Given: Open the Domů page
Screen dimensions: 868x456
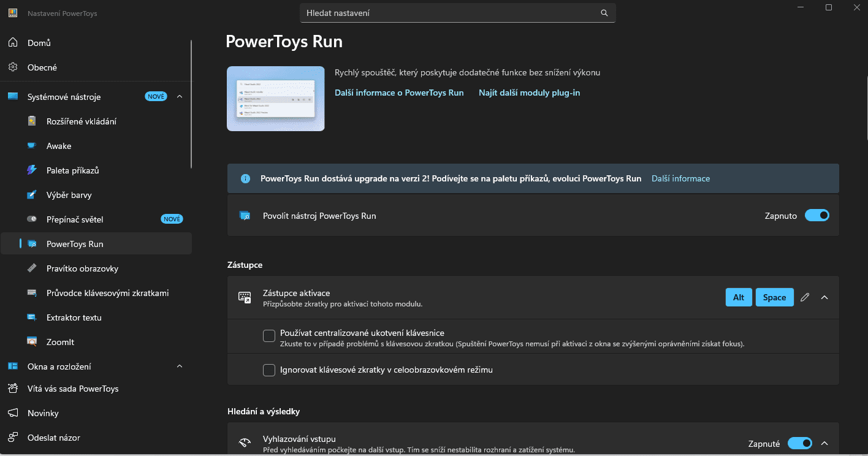Looking at the screenshot, I should point(39,43).
